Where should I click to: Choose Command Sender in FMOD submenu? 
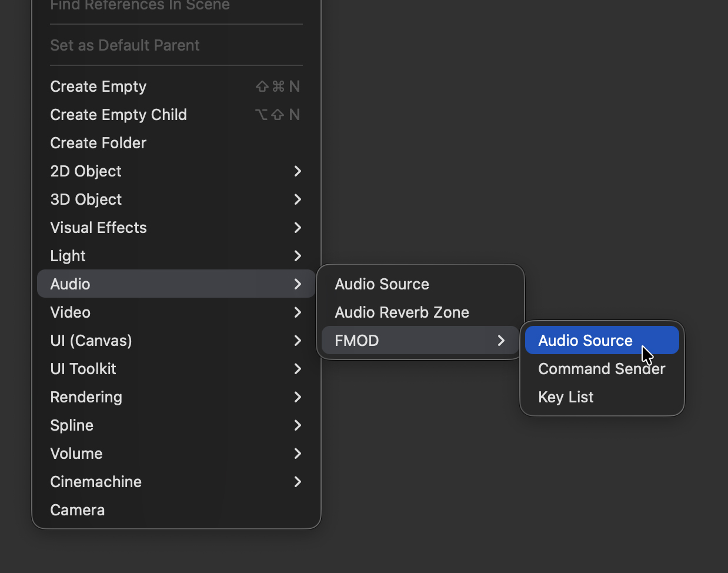[x=602, y=369]
